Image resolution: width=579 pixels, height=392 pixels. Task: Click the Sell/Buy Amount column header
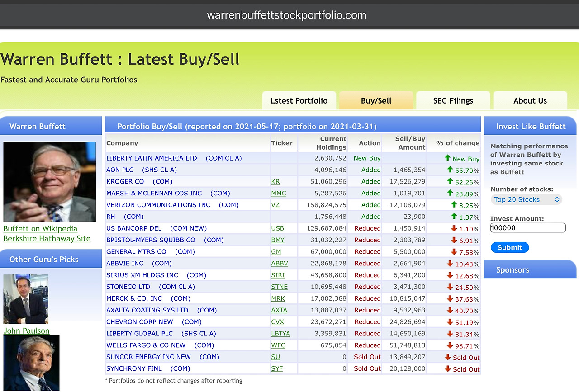point(411,143)
